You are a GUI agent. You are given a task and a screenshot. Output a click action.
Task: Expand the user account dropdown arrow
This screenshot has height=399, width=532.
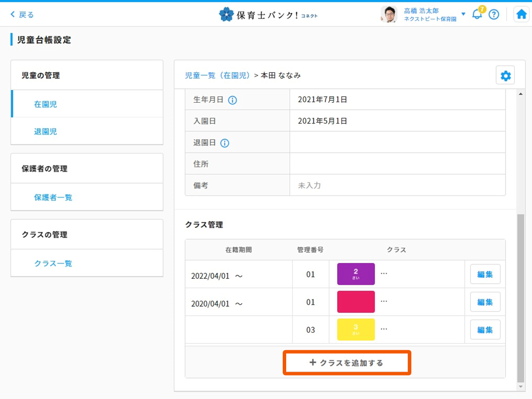(463, 14)
